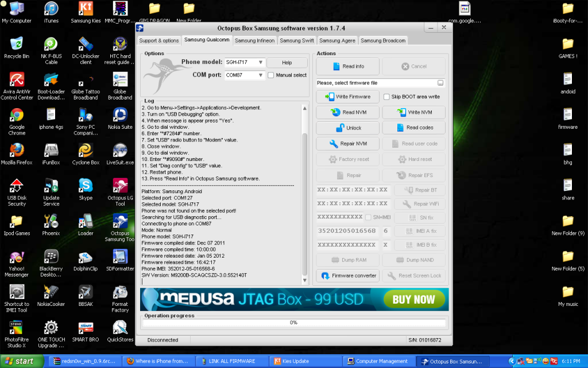Open the firmware text file on desktop
588x368 pixels.
pyautogui.click(x=568, y=118)
